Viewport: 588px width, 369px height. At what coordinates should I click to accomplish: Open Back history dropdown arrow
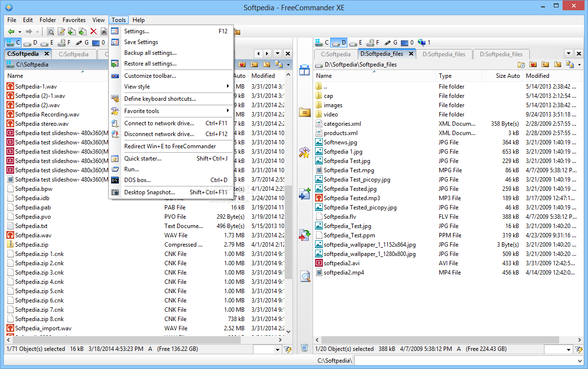coord(20,31)
